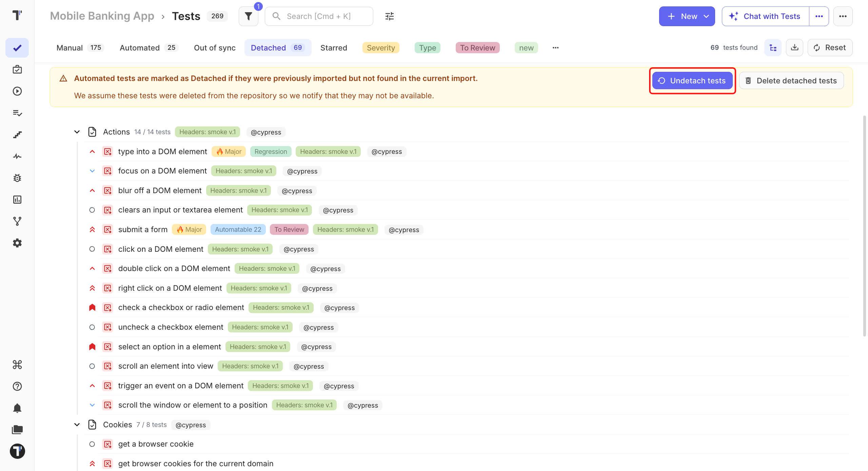Switch to the Starred tab
The width and height of the screenshot is (868, 471).
pos(334,48)
